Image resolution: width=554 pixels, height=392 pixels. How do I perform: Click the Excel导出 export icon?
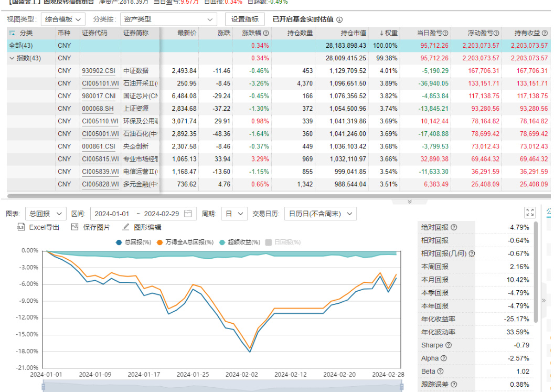tap(21, 227)
